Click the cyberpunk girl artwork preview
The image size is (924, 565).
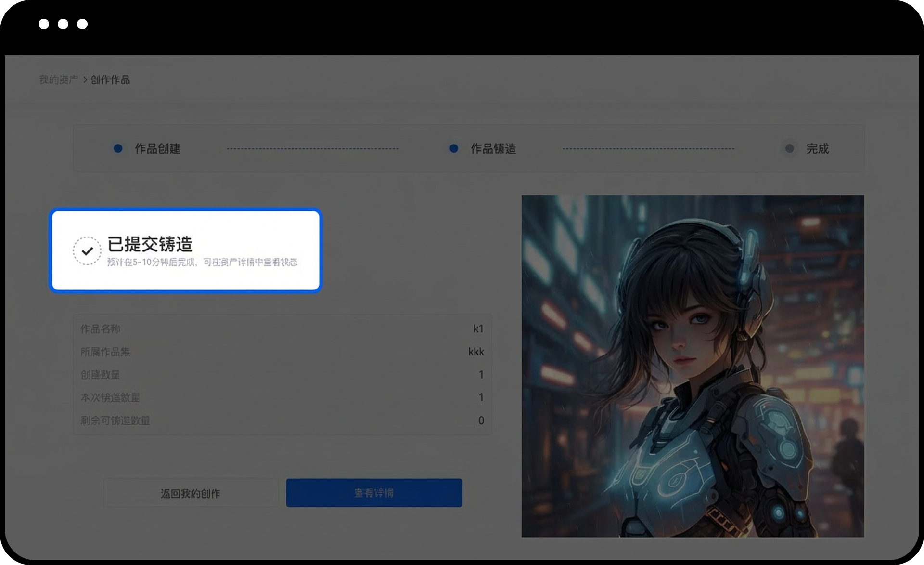pos(693,366)
